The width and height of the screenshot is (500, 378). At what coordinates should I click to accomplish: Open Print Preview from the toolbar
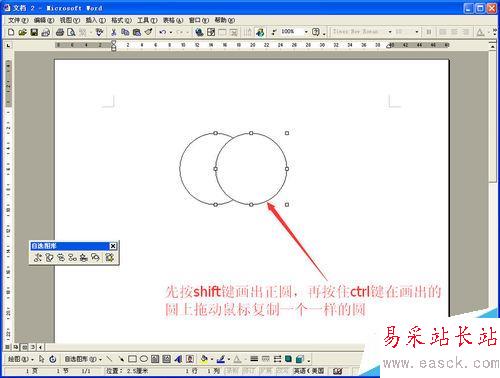coord(71,32)
